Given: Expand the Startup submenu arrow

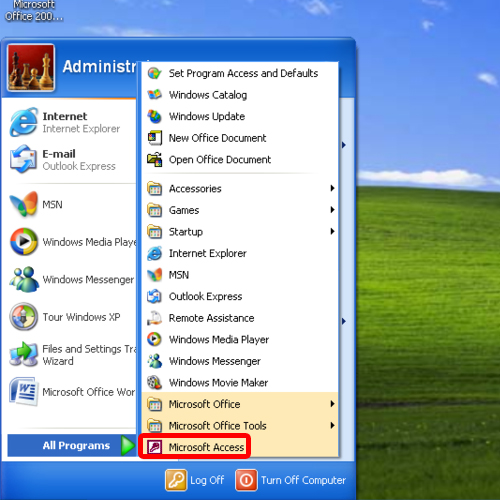Looking at the screenshot, I should pyautogui.click(x=332, y=231).
